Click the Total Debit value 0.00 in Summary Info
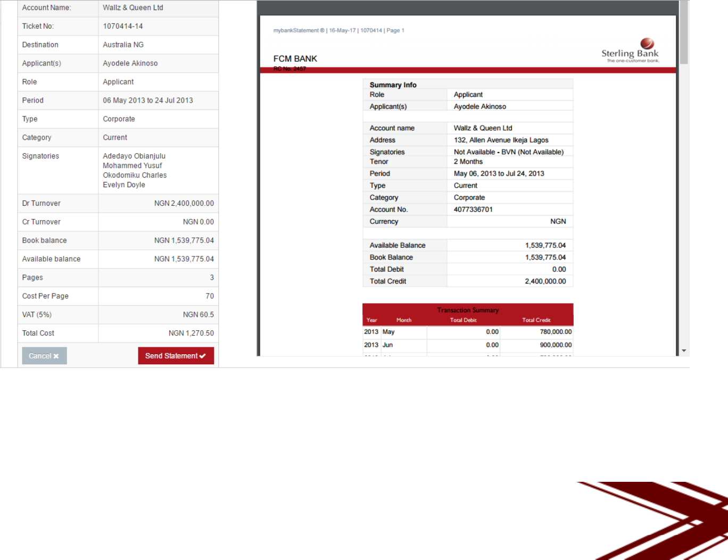This screenshot has height=560, width=728. [559, 270]
